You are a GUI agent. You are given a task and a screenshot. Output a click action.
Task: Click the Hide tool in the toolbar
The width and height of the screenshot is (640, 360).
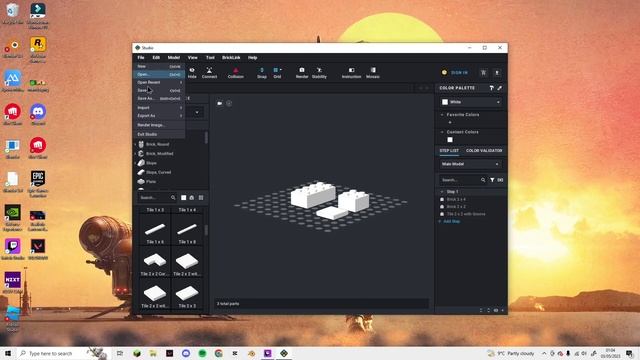192,73
